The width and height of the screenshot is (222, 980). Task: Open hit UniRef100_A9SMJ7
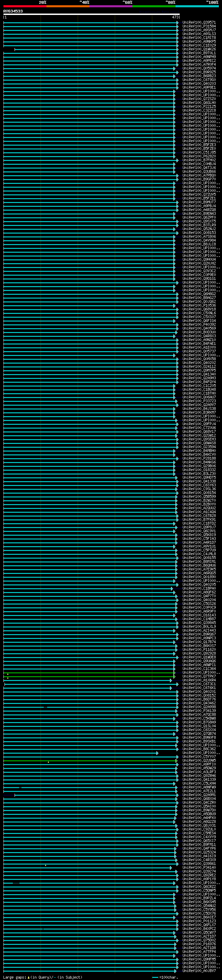coord(199,30)
